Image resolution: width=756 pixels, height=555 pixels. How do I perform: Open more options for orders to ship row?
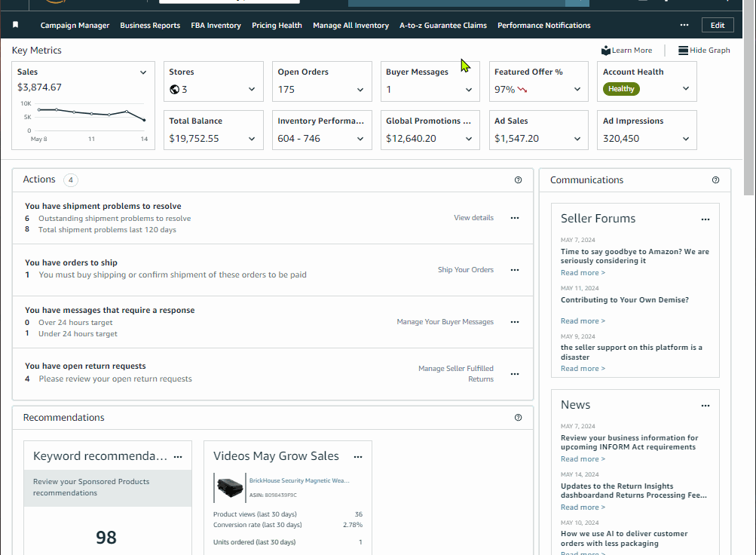click(x=515, y=270)
